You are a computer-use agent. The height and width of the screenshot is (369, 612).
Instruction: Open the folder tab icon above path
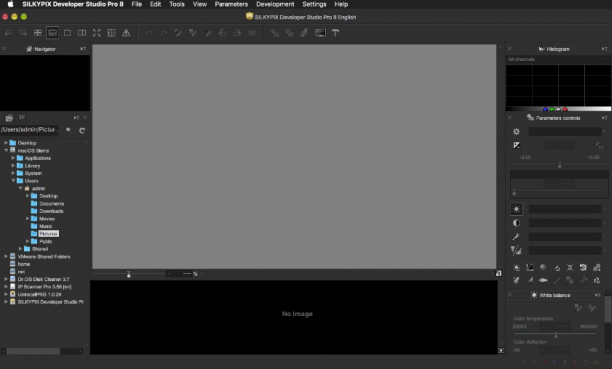[9, 118]
